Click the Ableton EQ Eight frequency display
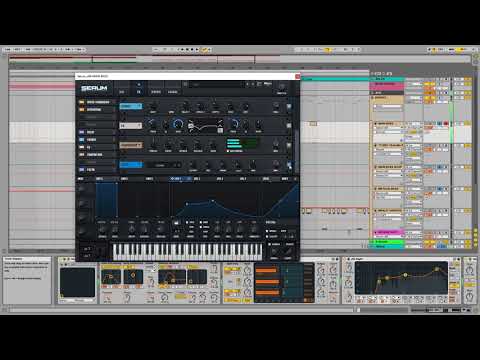The height and width of the screenshot is (360, 480). pyautogui.click(x=401, y=278)
